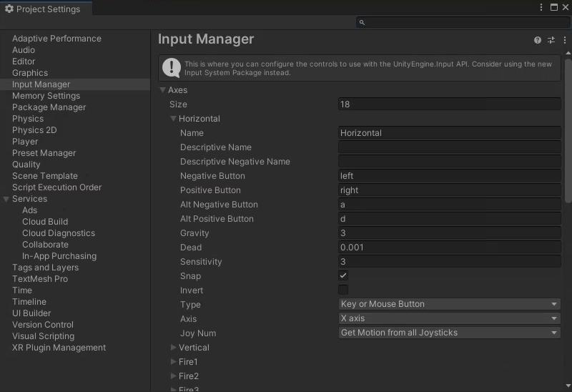Open the Input Manager preset selector icon
Image resolution: width=572 pixels, height=392 pixels.
[551, 40]
